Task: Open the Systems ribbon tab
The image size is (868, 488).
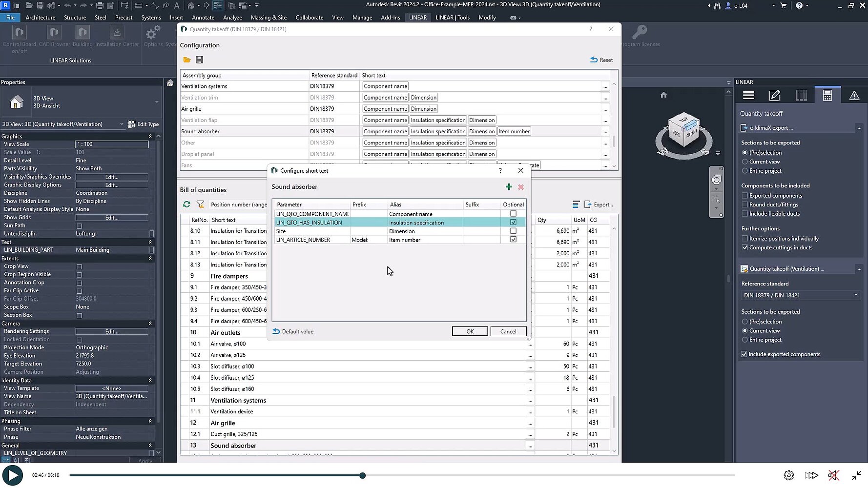Action: tap(151, 18)
